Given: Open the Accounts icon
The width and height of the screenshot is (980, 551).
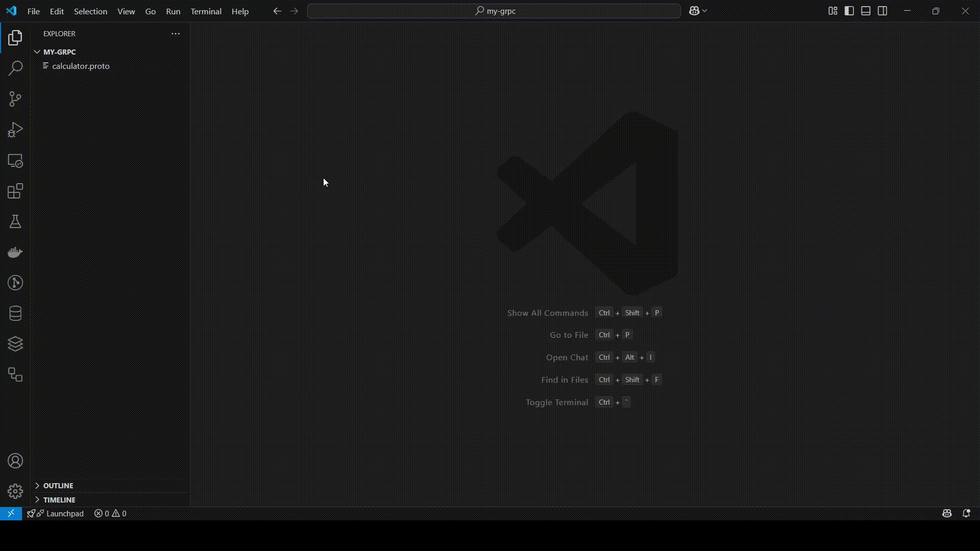Looking at the screenshot, I should click(x=15, y=461).
